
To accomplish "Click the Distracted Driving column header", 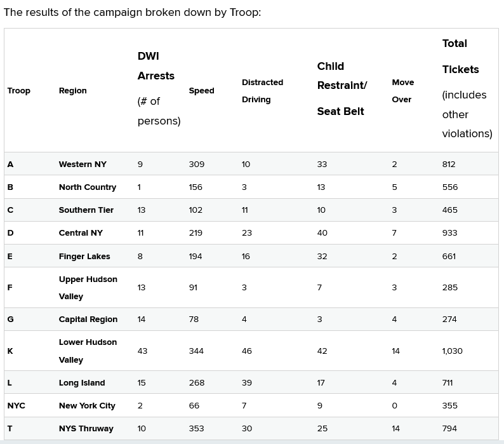I will tap(262, 91).
